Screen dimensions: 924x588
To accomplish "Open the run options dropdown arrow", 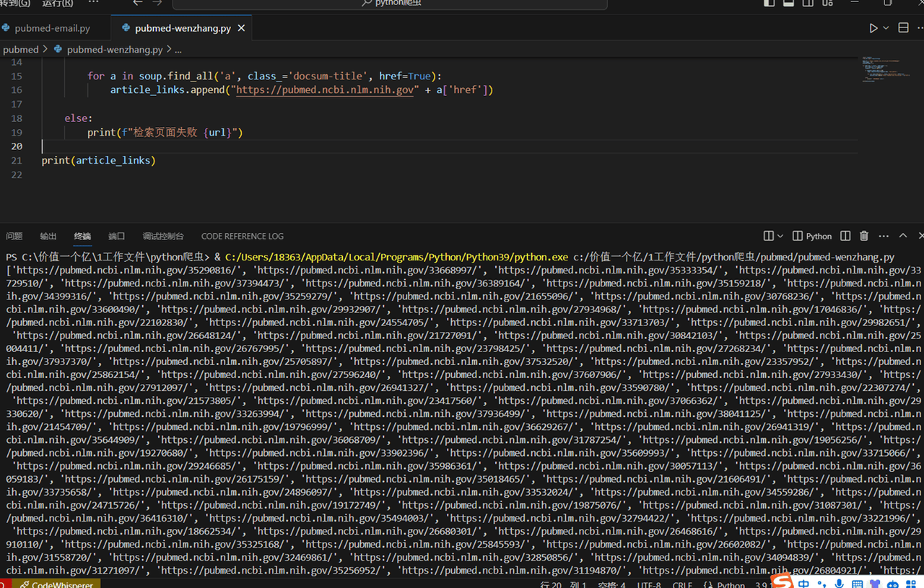I will [886, 28].
